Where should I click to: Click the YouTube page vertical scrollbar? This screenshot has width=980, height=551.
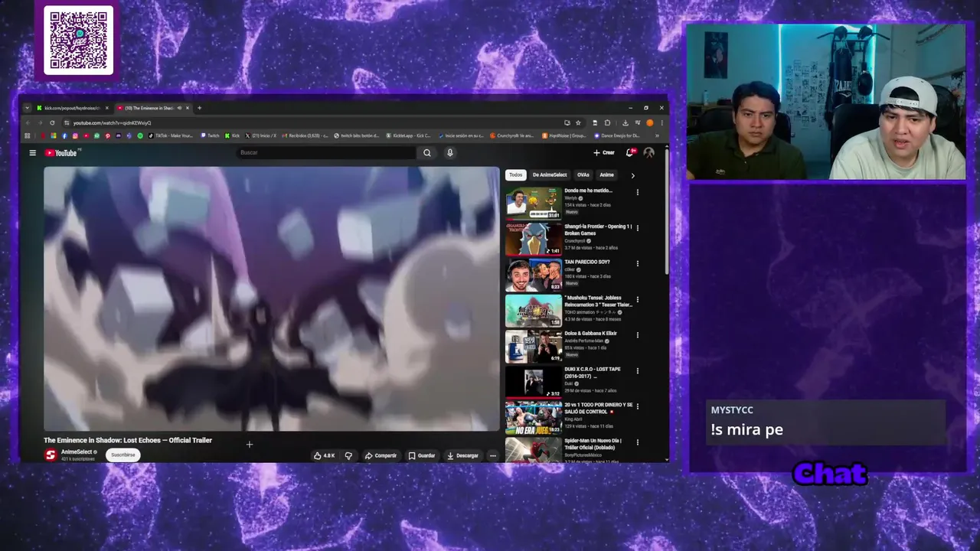(x=666, y=210)
